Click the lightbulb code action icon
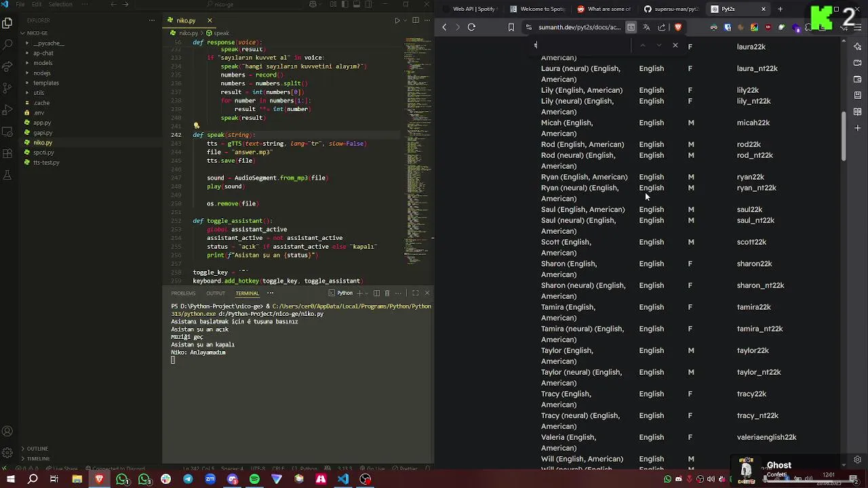The image size is (868, 488). click(196, 125)
